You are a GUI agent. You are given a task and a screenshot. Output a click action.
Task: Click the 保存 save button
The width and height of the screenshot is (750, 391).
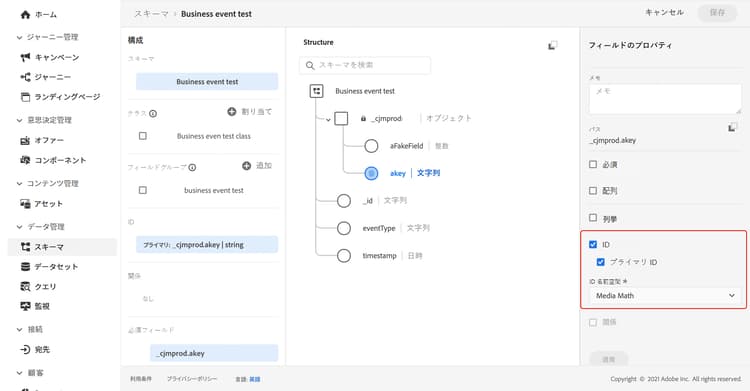coord(717,12)
